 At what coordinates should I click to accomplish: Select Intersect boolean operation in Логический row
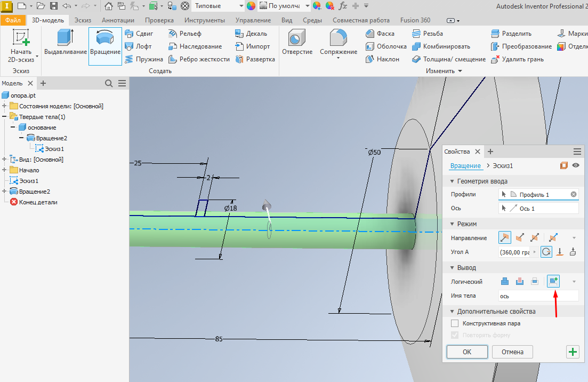[535, 282]
